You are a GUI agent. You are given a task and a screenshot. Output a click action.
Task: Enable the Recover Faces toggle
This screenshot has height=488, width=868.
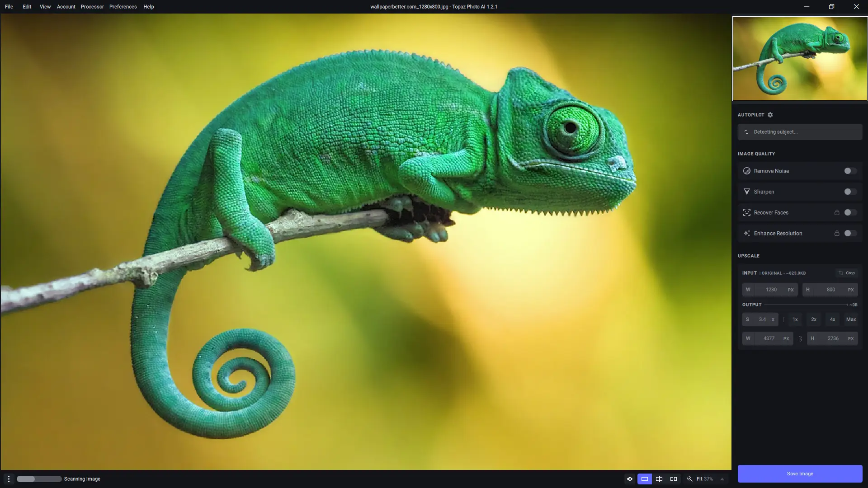850,212
